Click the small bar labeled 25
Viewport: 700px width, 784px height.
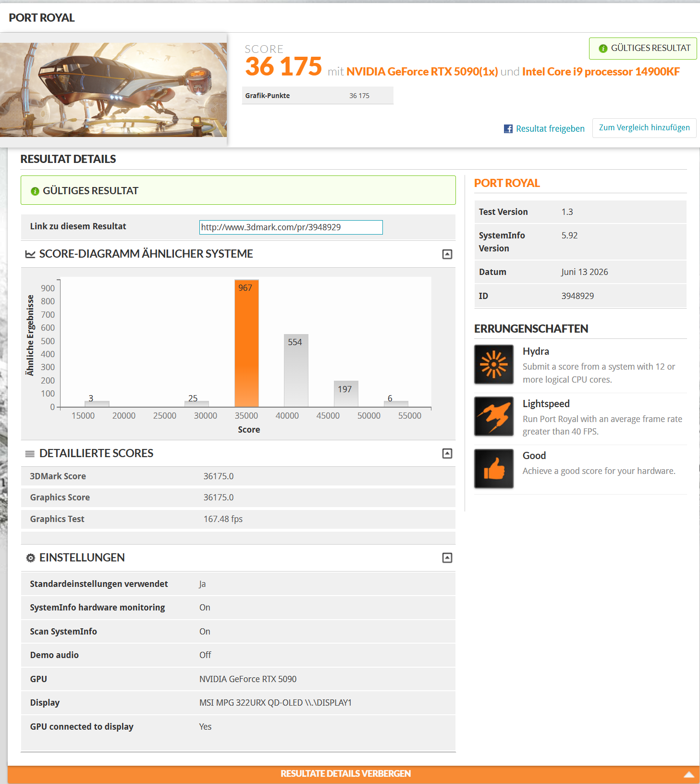point(196,404)
